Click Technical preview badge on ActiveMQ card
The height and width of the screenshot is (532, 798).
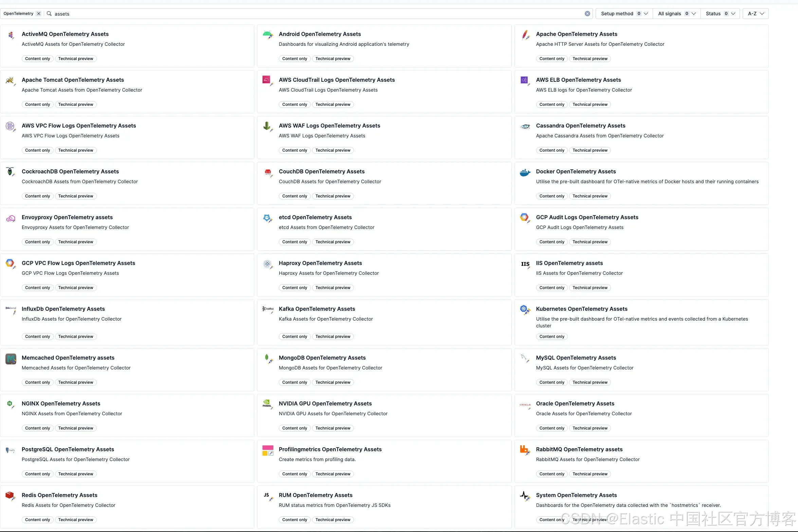[75, 59]
